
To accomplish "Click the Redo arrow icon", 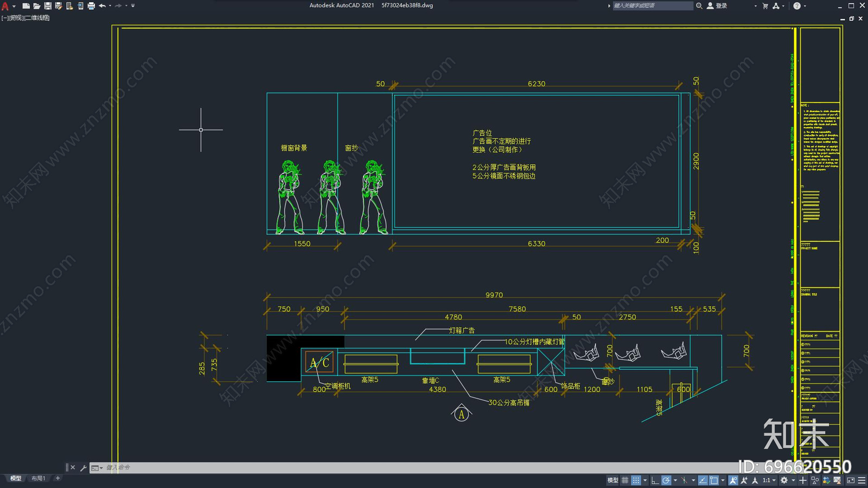I will click(118, 6).
